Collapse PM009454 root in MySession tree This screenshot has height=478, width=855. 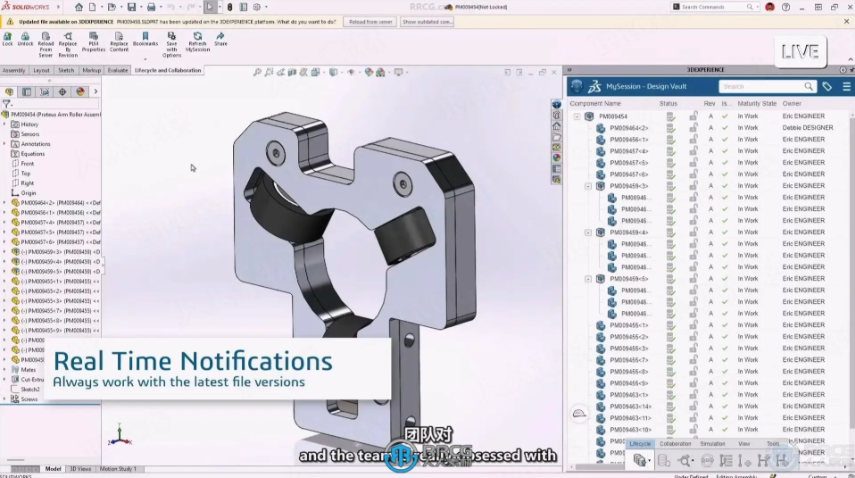click(x=577, y=116)
